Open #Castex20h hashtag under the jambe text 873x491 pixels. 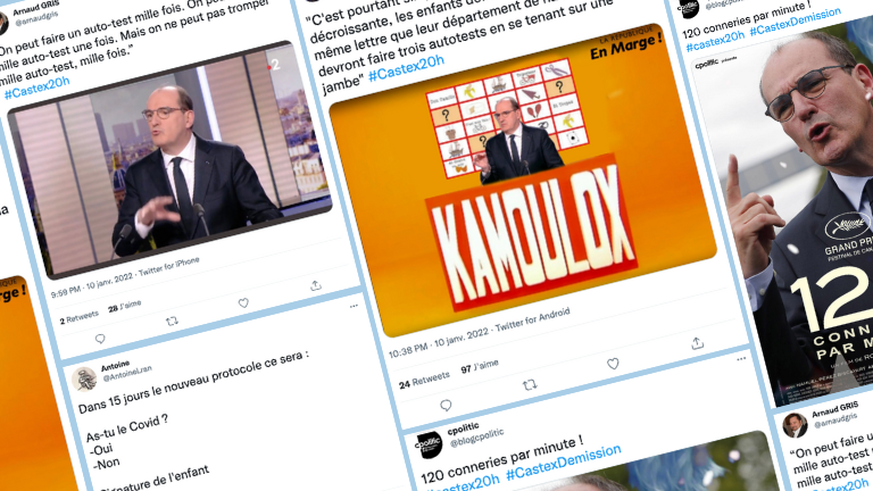(x=406, y=69)
